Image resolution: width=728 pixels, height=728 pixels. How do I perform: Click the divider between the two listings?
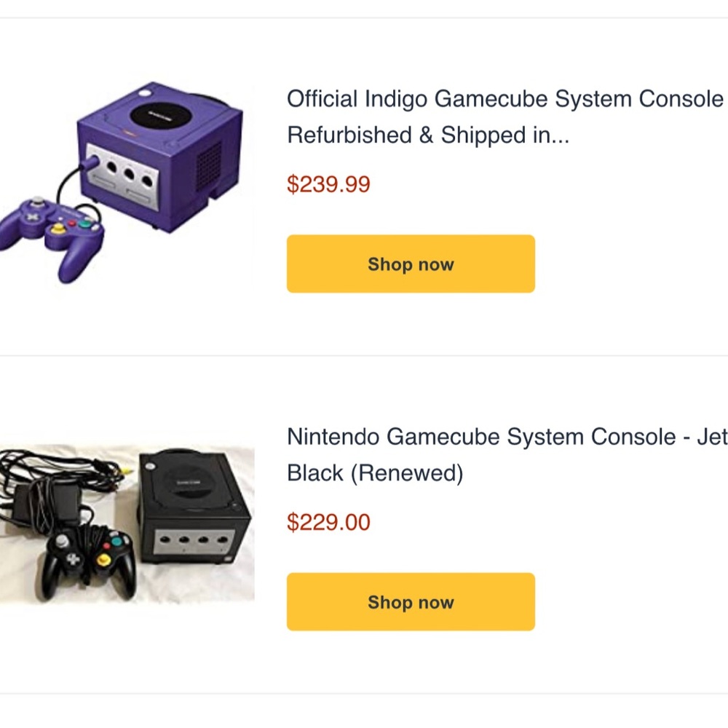point(364,355)
